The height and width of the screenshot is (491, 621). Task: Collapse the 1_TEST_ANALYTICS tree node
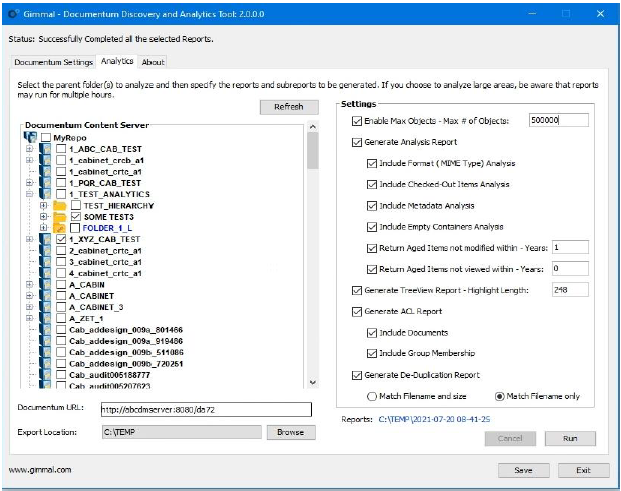[x=29, y=194]
